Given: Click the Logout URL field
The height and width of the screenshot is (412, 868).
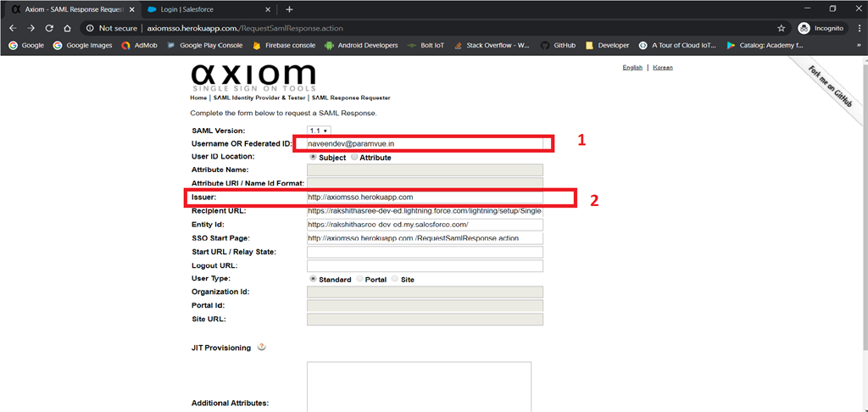Looking at the screenshot, I should coord(425,266).
